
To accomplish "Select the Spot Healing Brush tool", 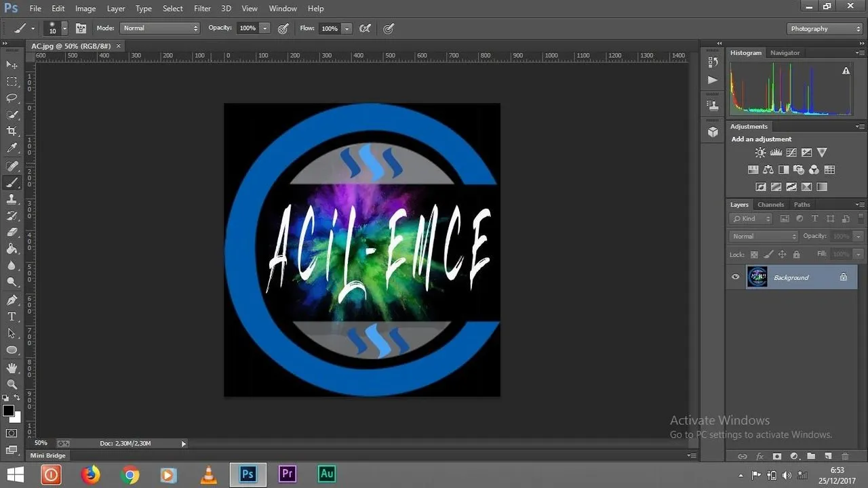I will (12, 166).
